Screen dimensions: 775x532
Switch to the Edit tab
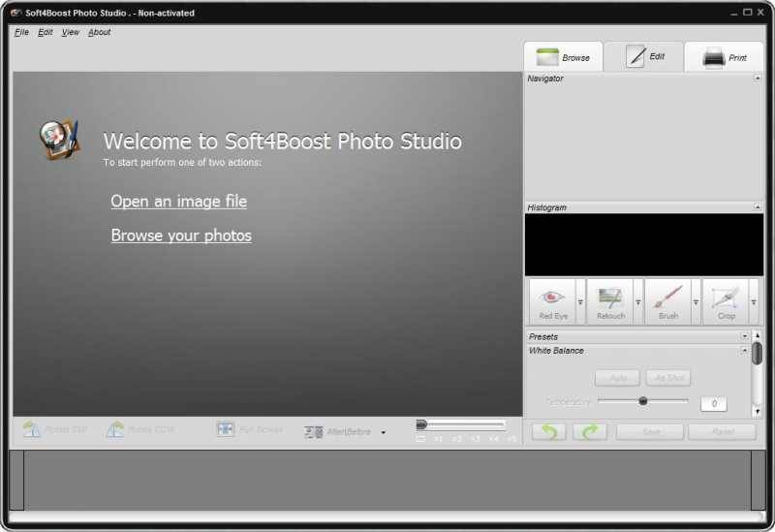(644, 57)
